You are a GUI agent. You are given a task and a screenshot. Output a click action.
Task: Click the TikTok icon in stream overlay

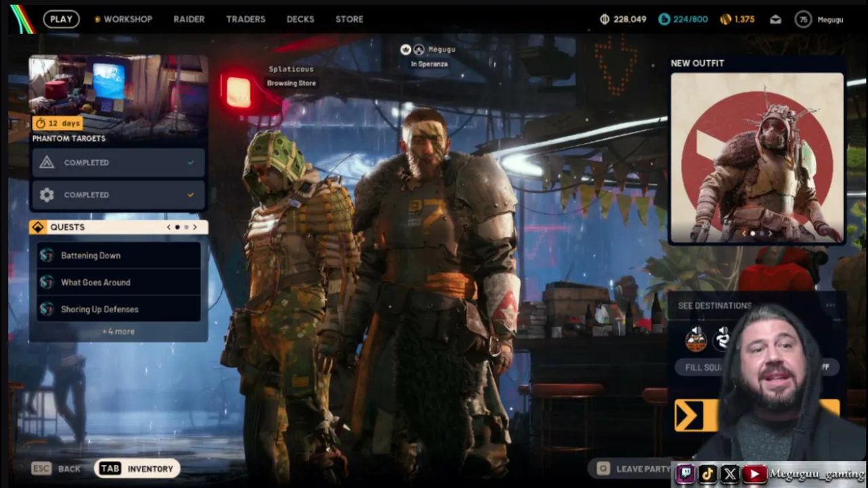[x=707, y=474]
